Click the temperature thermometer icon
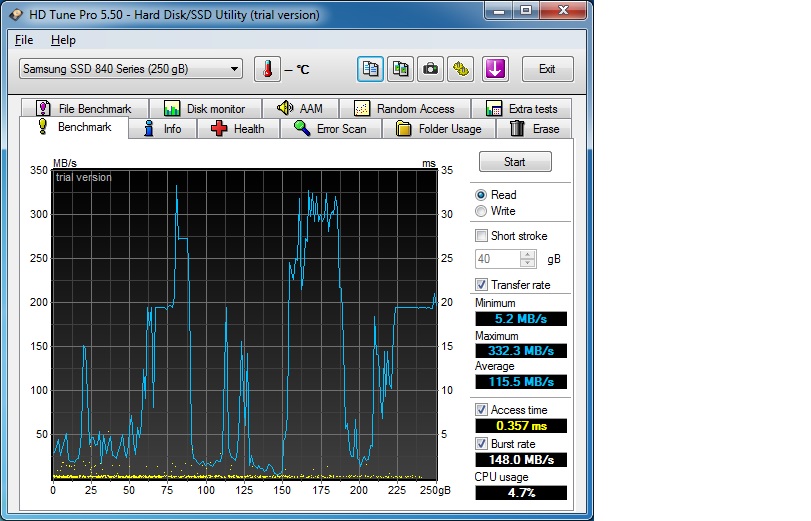The height and width of the screenshot is (521, 811). click(x=267, y=69)
